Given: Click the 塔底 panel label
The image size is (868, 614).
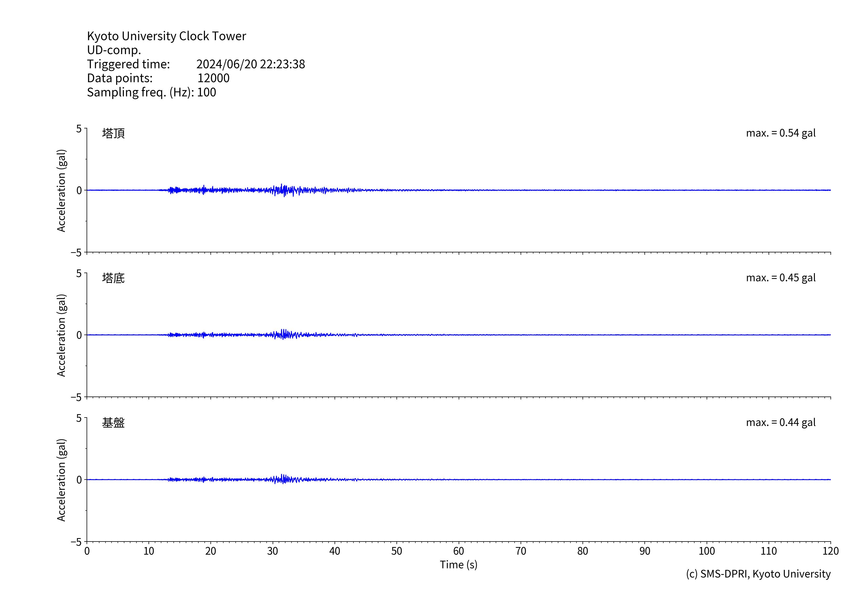Looking at the screenshot, I should tap(113, 278).
